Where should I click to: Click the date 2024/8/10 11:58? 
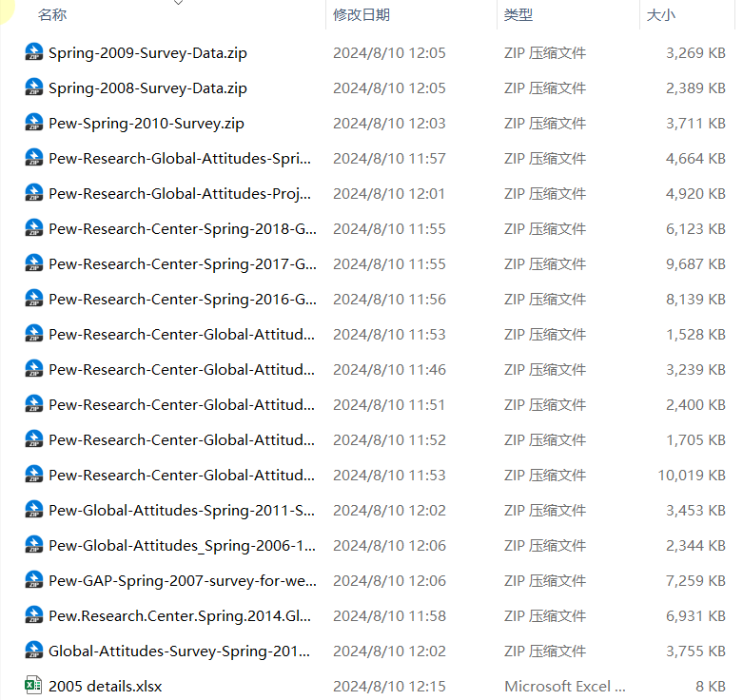click(389, 616)
